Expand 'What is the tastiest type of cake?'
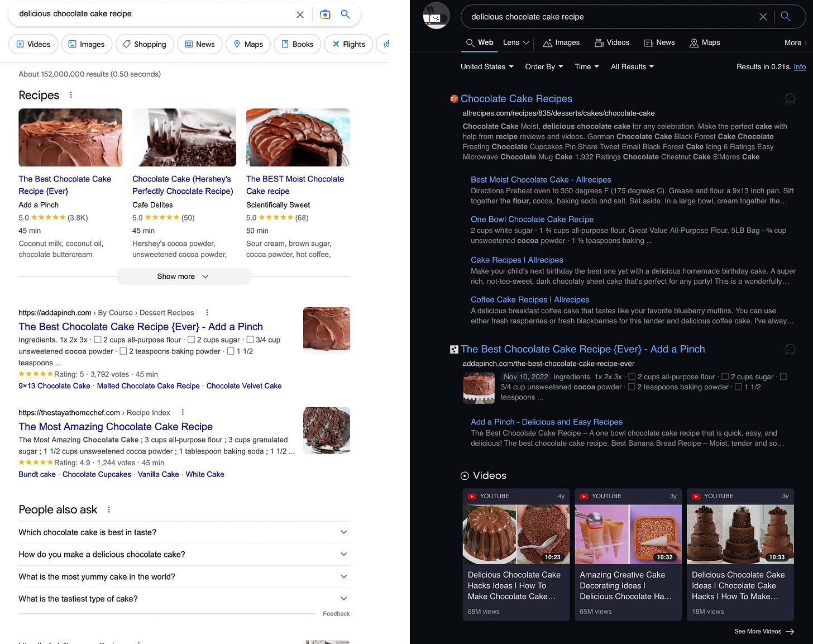 (184, 599)
